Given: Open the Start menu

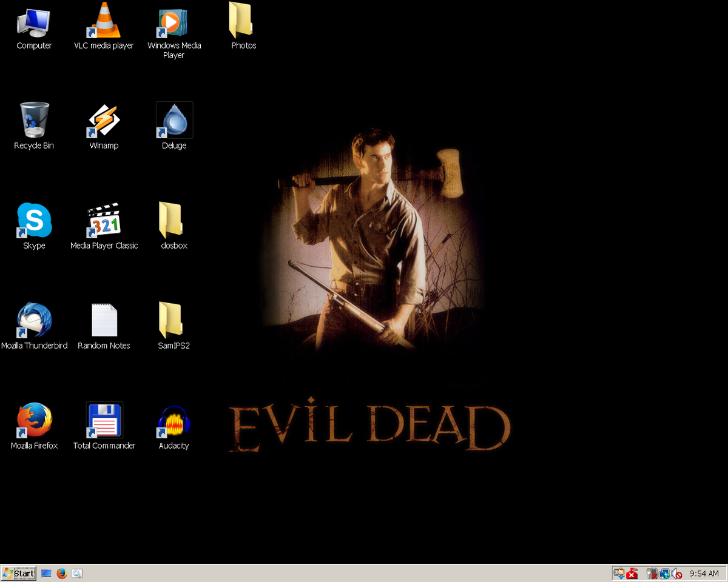Looking at the screenshot, I should (x=19, y=573).
